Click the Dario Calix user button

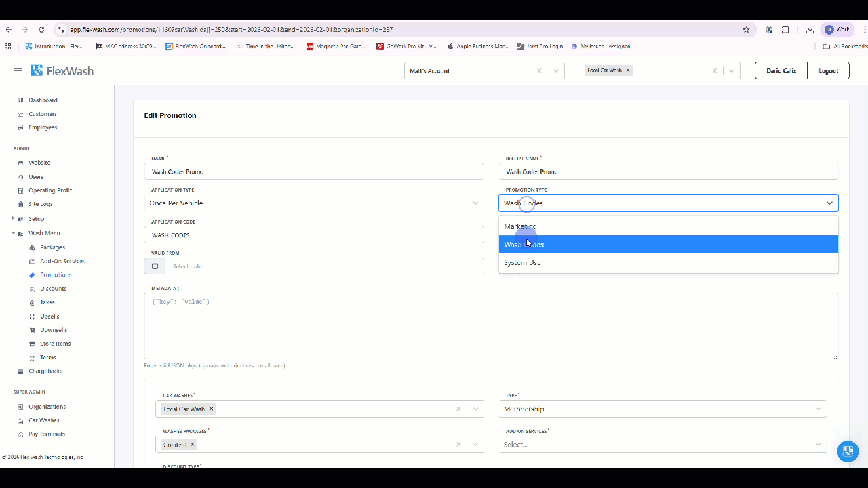tap(781, 70)
